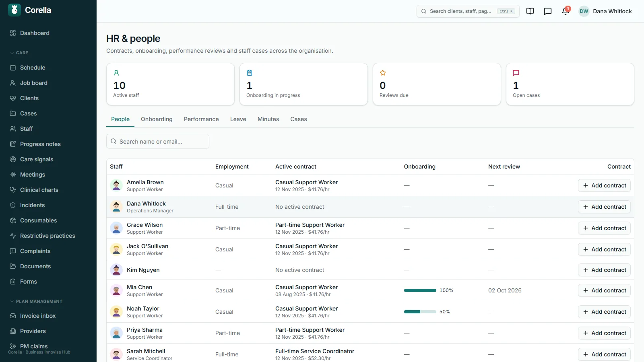Open Complaints in the sidebar
Screen dimensions: 644x362
[x=35, y=251]
